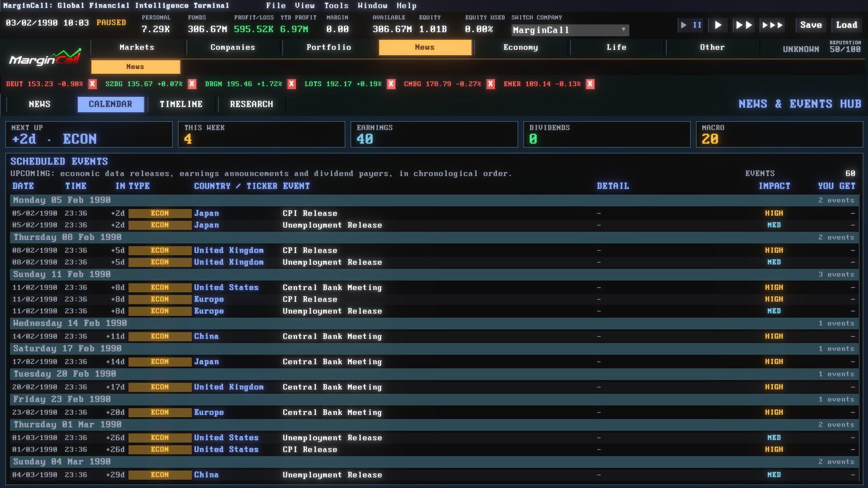
Task: Remove ENER ticker from the watch bar
Action: (590, 84)
